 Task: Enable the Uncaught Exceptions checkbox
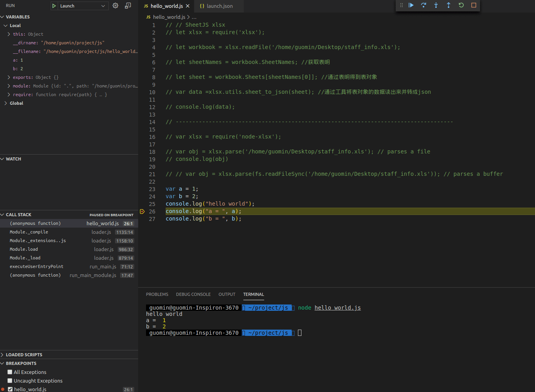9,381
